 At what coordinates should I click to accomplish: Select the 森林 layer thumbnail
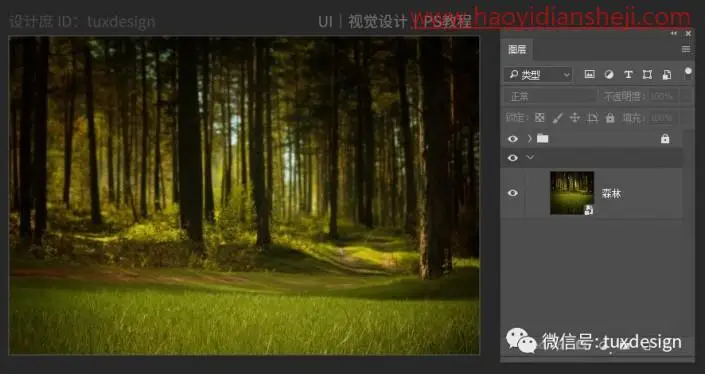(572, 193)
